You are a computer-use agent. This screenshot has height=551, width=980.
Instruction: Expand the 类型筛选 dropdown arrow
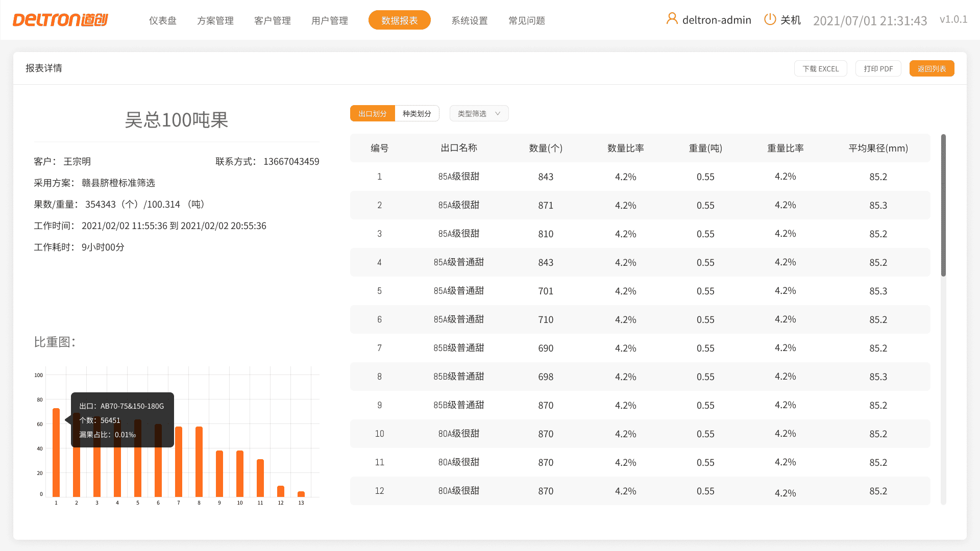point(498,114)
